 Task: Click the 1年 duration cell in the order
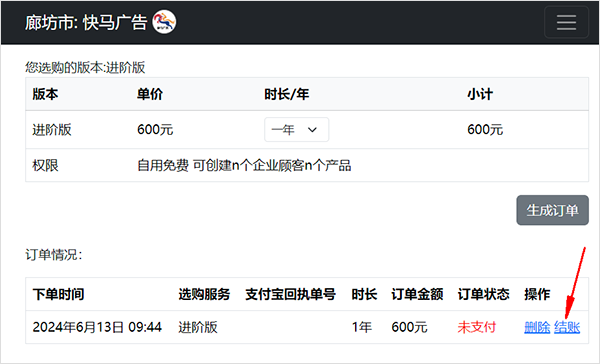click(x=362, y=327)
